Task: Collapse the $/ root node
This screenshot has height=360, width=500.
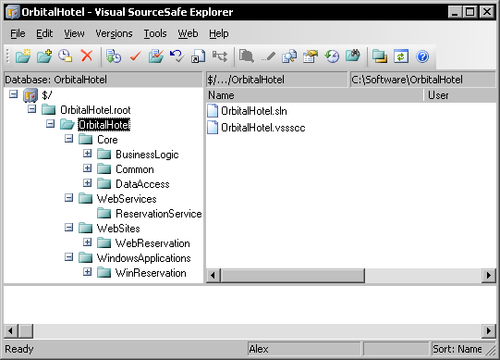Action: pos(13,94)
